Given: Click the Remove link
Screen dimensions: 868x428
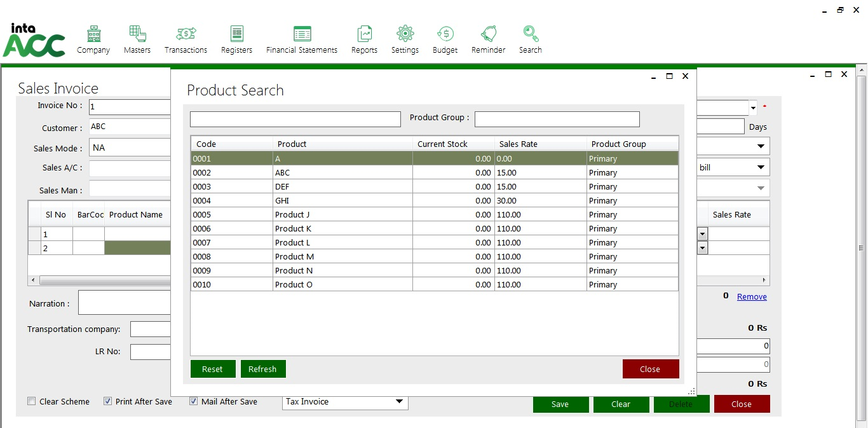Looking at the screenshot, I should (x=752, y=297).
